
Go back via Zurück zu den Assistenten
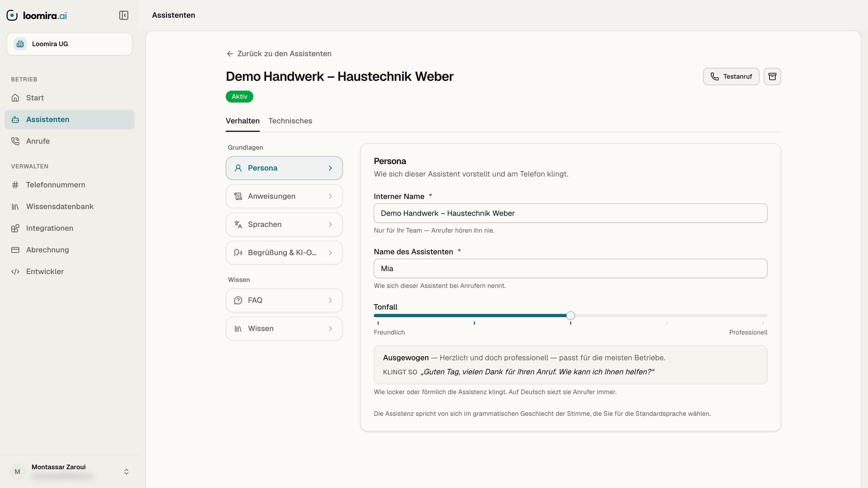[279, 54]
